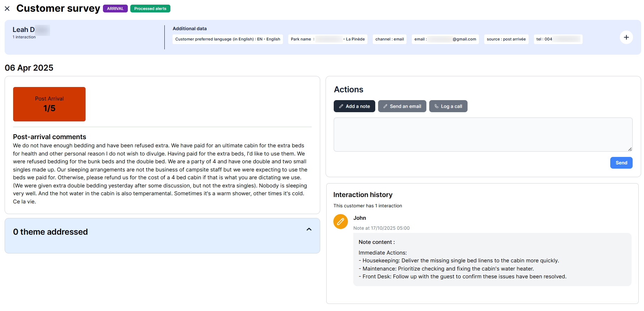
Task: Click the channel : email tag
Action: coord(389,39)
